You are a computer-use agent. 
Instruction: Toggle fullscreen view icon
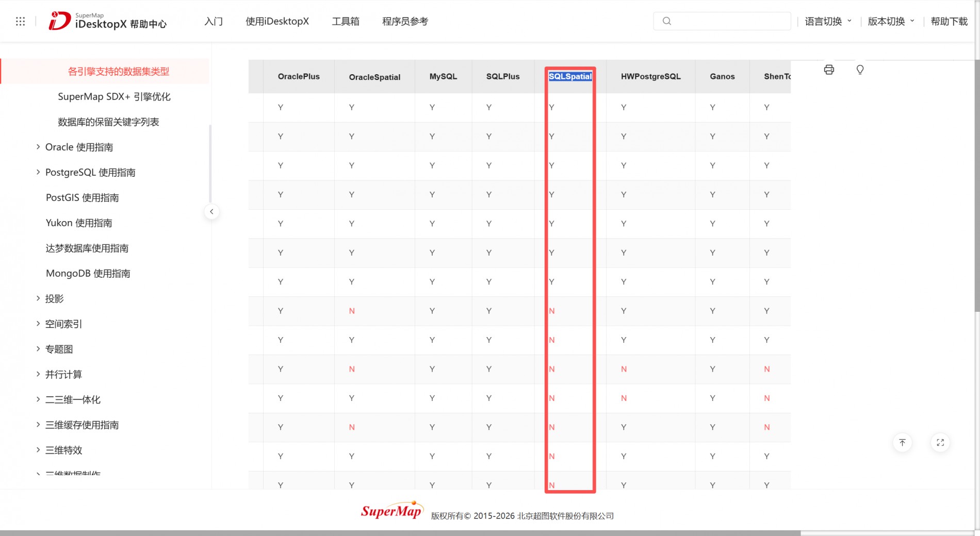pos(940,443)
